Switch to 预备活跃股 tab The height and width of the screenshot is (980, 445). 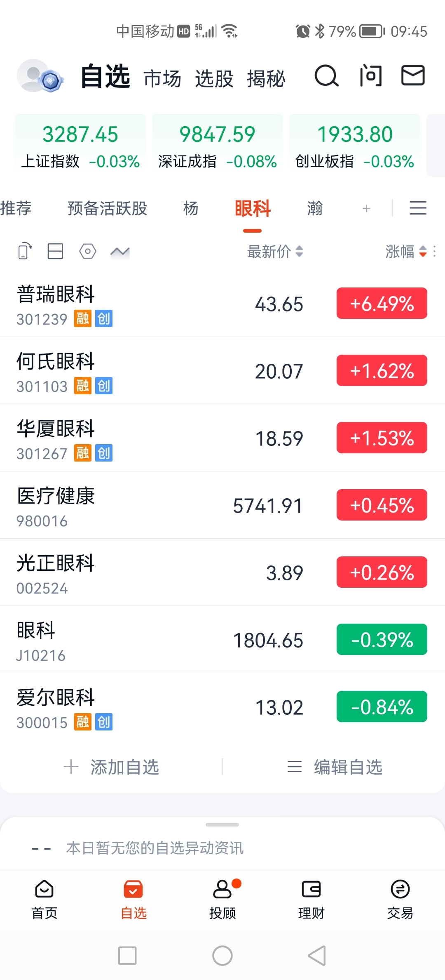click(107, 208)
